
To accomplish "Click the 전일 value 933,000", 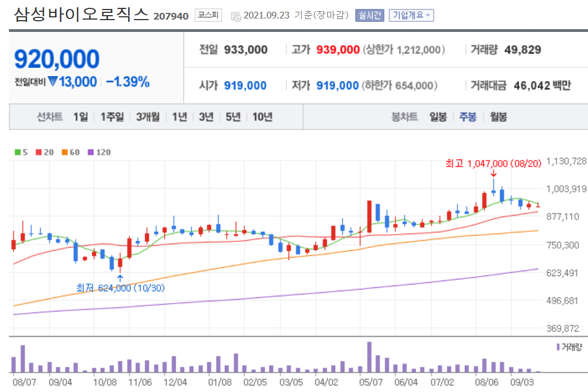I will pyautogui.click(x=246, y=50).
